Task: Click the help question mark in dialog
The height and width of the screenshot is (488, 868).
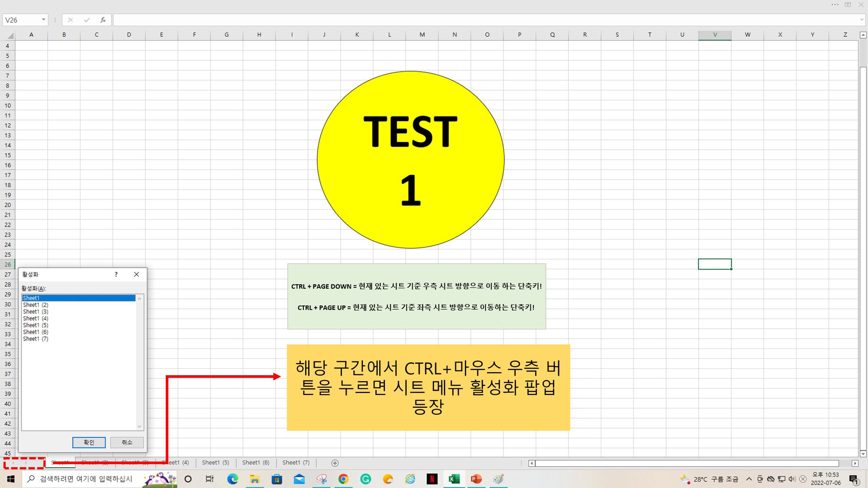Action: click(116, 274)
